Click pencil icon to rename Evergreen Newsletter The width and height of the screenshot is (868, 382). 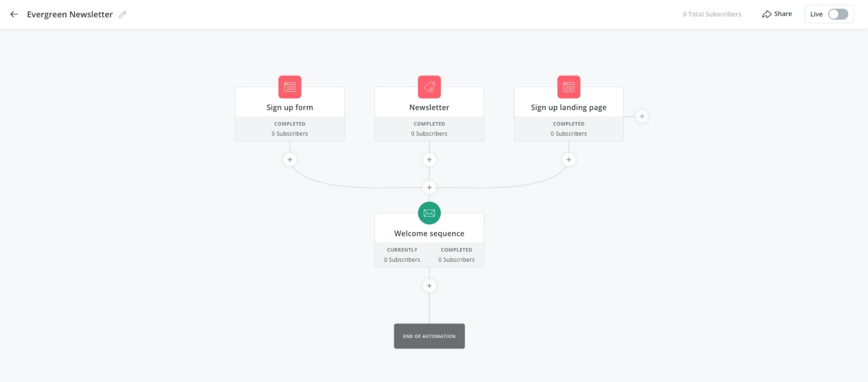point(123,15)
